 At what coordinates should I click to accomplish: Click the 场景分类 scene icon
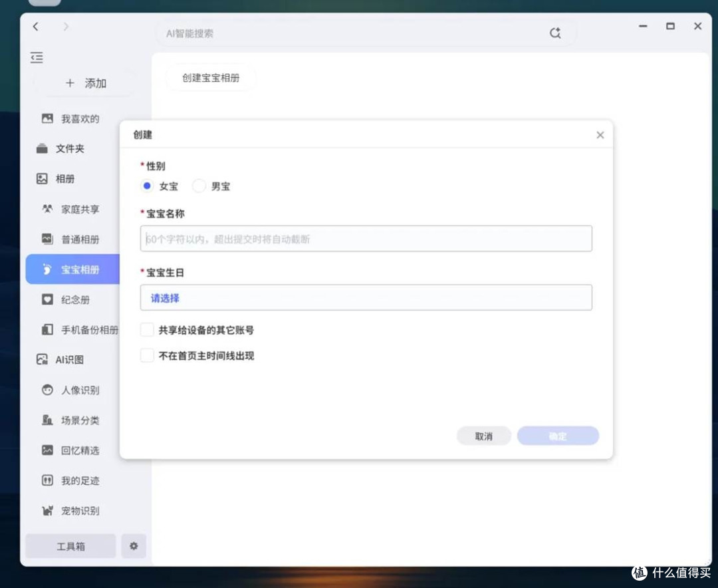point(47,420)
